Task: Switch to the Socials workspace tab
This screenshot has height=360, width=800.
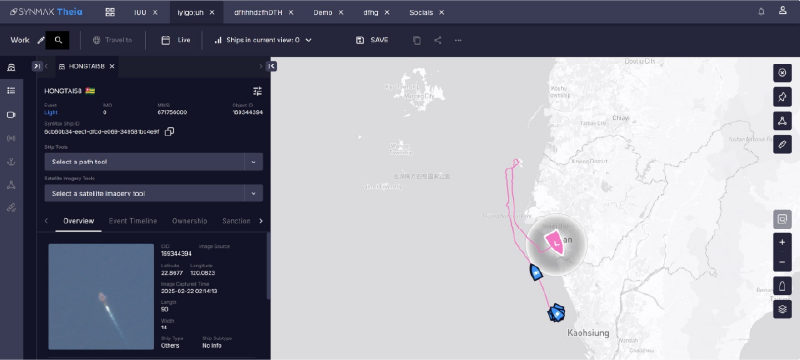Action: pos(421,12)
